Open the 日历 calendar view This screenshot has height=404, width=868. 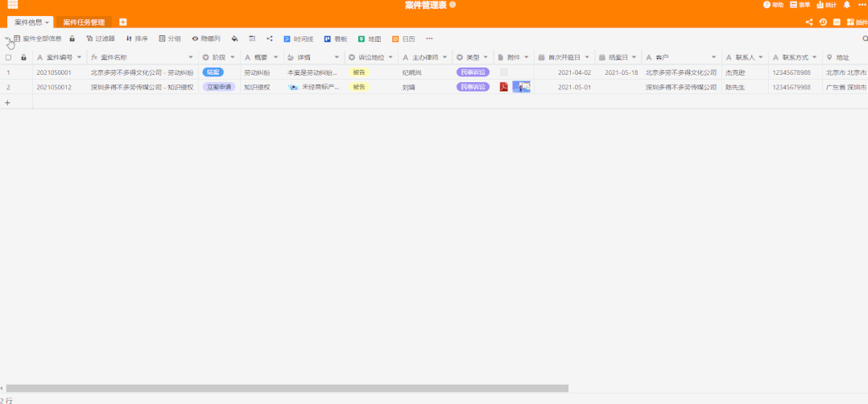click(403, 39)
